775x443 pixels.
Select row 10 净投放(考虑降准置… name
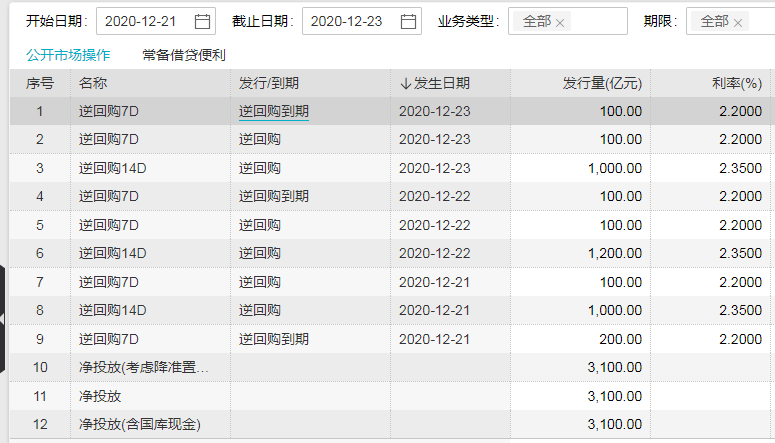(144, 367)
